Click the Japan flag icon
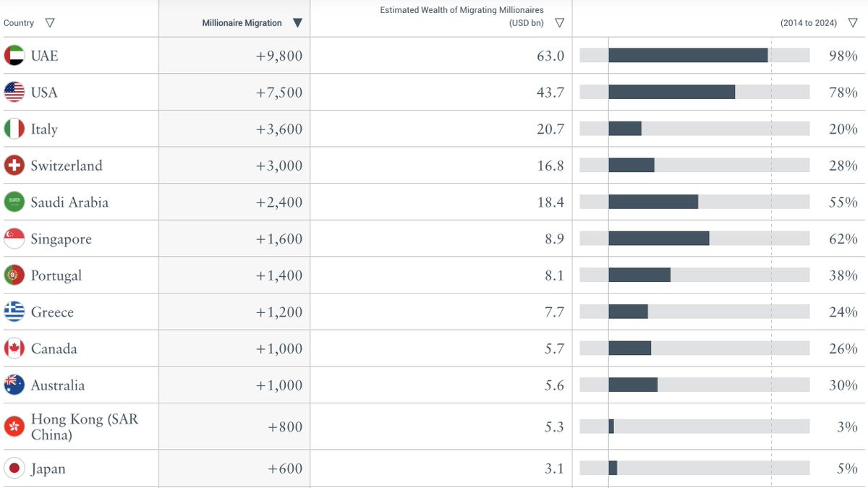The width and height of the screenshot is (868, 488). tap(14, 468)
